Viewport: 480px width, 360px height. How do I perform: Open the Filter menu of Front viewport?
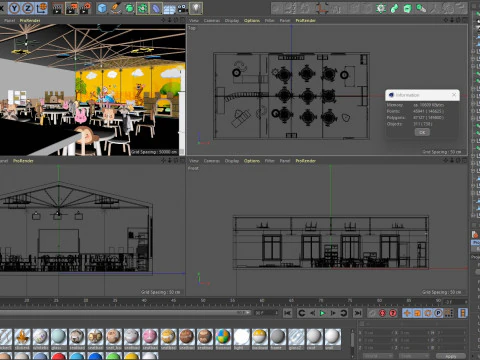269,161
